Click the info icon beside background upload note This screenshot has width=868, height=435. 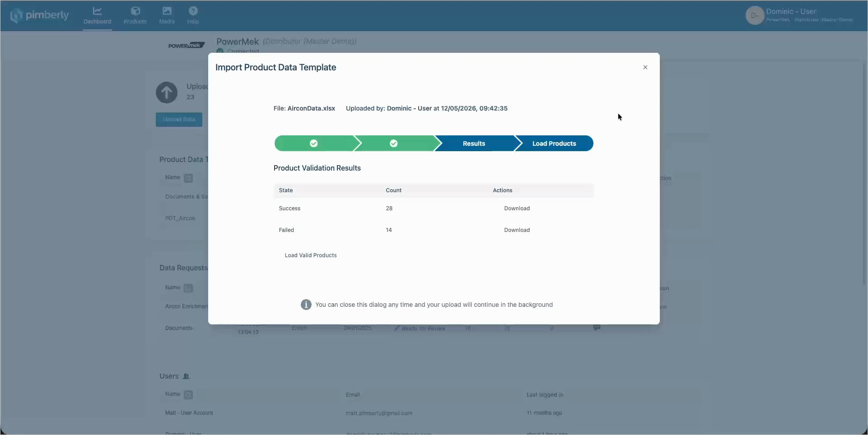coord(306,305)
